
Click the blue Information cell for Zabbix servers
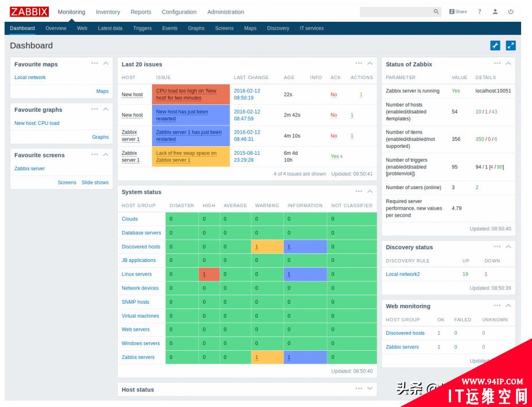pos(305,357)
